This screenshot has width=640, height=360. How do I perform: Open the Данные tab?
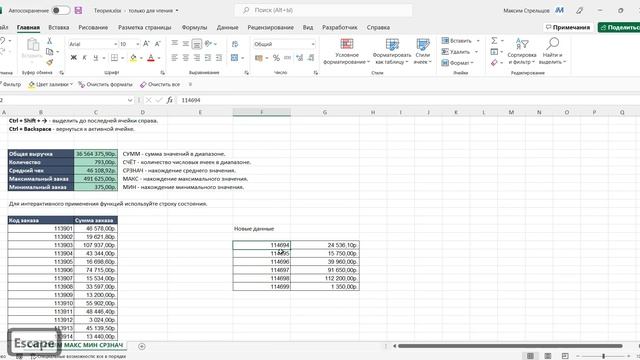pos(227,27)
